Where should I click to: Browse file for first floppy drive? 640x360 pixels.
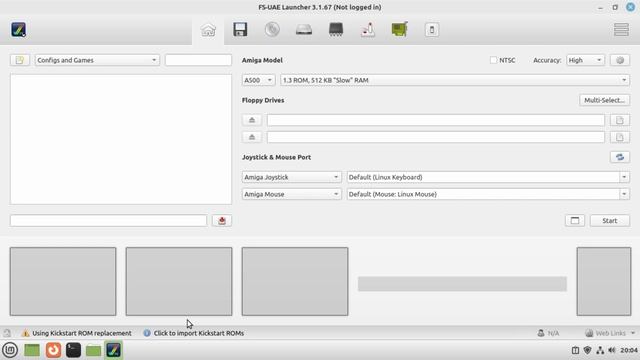point(620,120)
